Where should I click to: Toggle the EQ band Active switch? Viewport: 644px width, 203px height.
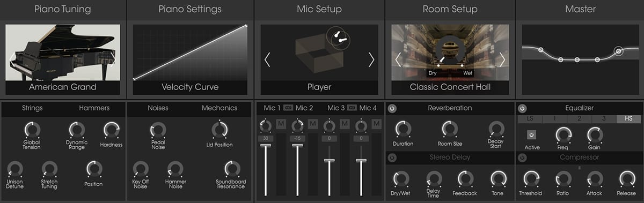coord(532,135)
